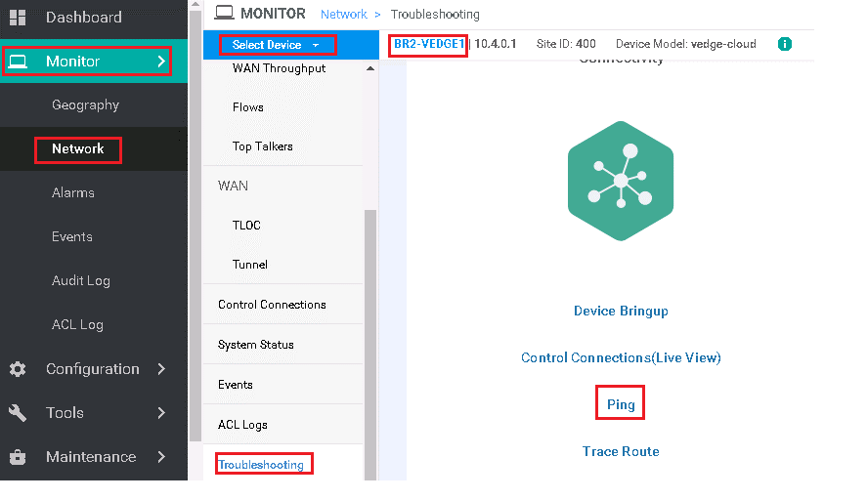
Task: Open System Status in device menu
Action: pyautogui.click(x=256, y=345)
